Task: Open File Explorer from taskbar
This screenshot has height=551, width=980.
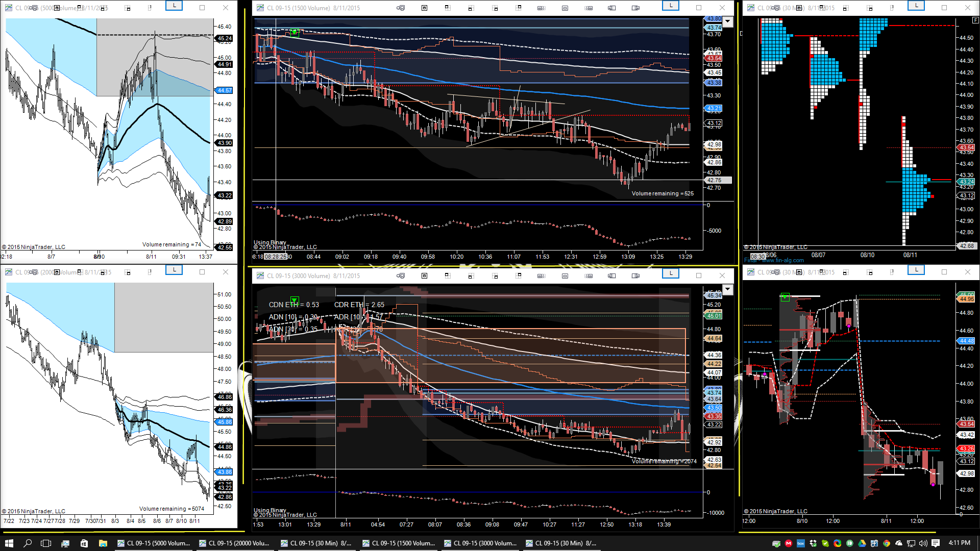Action: [103, 543]
